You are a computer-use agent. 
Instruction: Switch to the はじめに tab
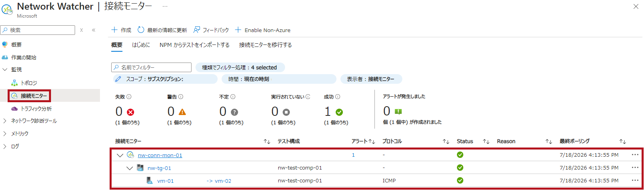coord(141,45)
